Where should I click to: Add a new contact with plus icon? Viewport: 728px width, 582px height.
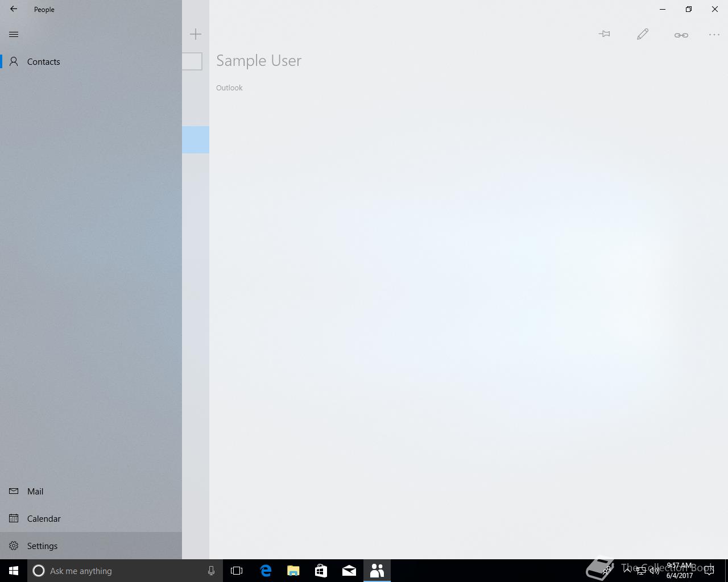[196, 34]
